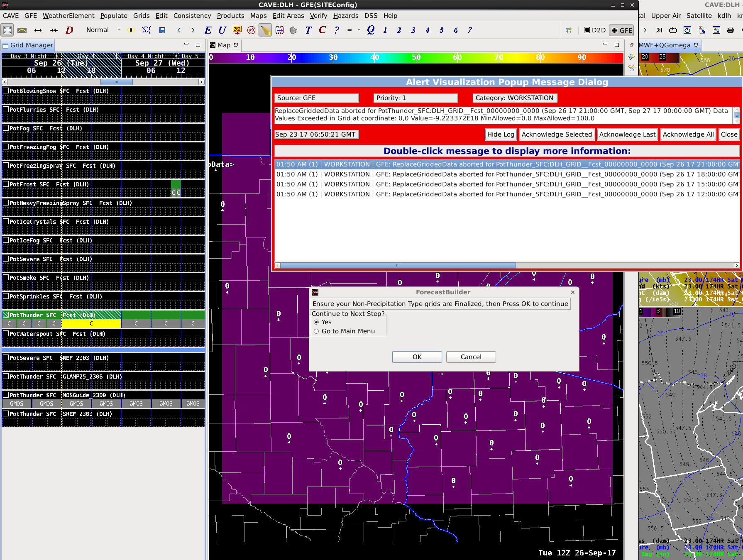Click the horizontal scrollbar in alert message list

click(x=398, y=266)
